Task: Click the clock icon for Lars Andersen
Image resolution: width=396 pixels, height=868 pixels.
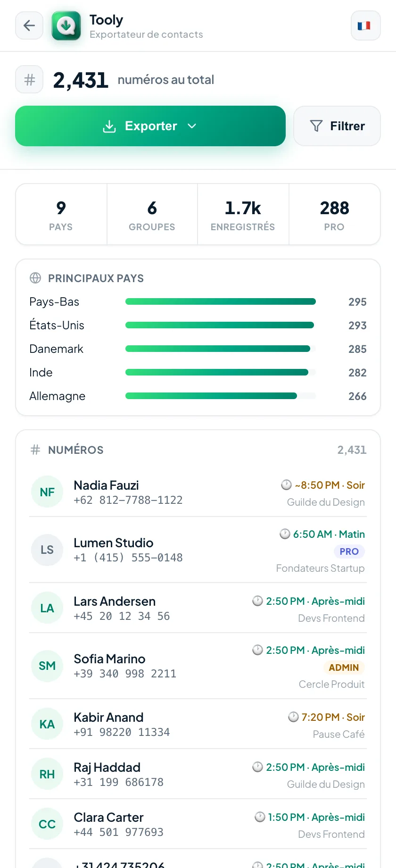Action: click(x=257, y=601)
